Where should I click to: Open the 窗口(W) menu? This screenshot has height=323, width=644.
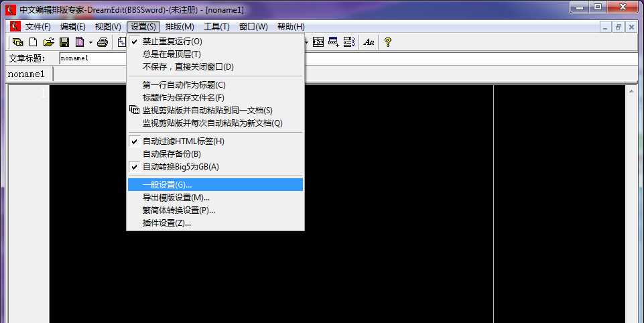(x=253, y=27)
